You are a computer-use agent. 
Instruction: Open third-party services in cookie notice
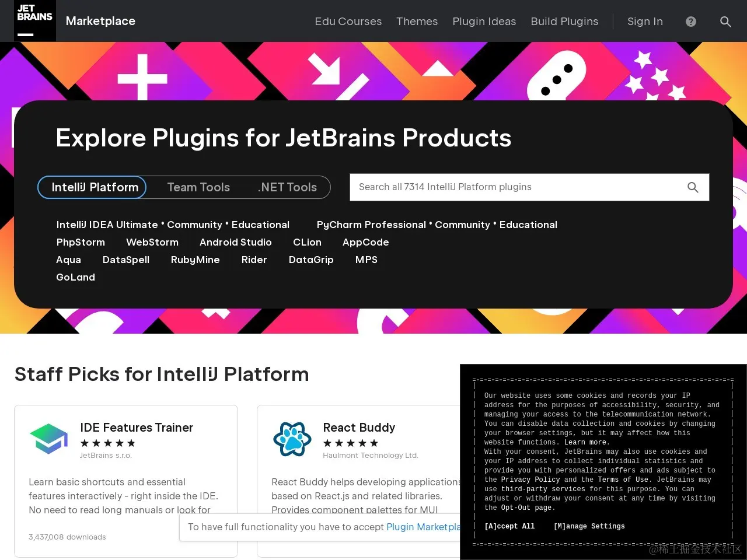[x=543, y=489]
